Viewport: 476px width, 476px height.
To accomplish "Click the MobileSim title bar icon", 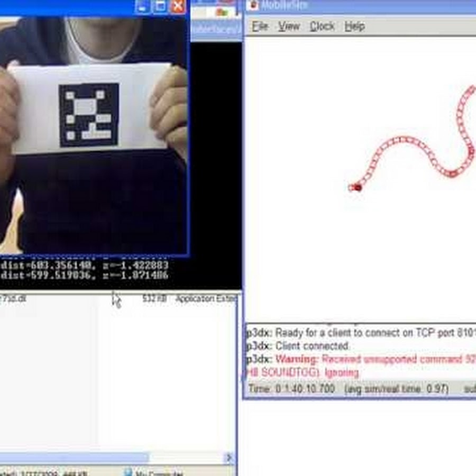I will point(253,5).
